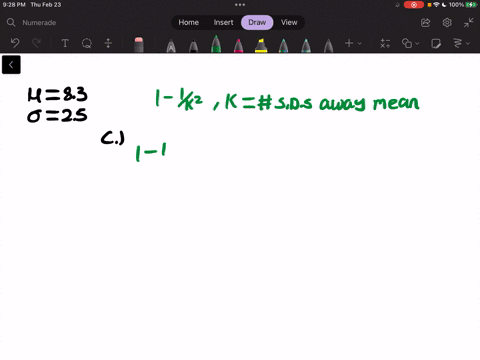Click the Numerade search field
The image size is (480, 360).
[x=39, y=23]
